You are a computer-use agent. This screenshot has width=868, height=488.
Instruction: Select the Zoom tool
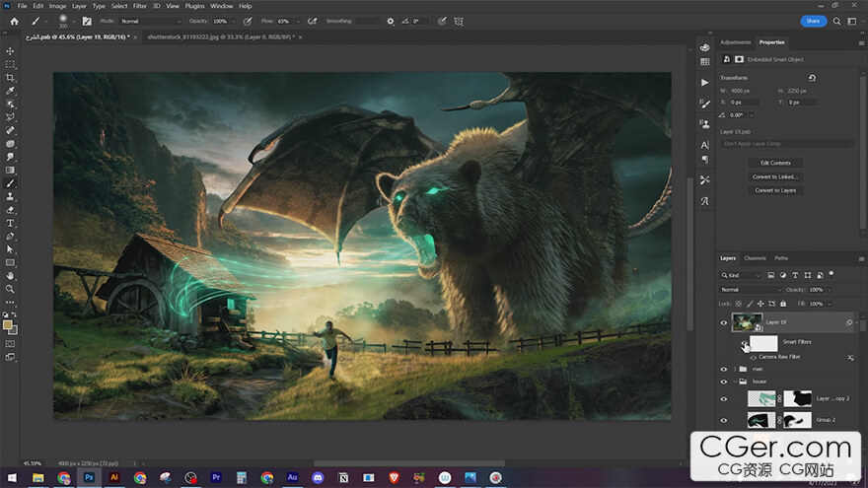[10, 289]
